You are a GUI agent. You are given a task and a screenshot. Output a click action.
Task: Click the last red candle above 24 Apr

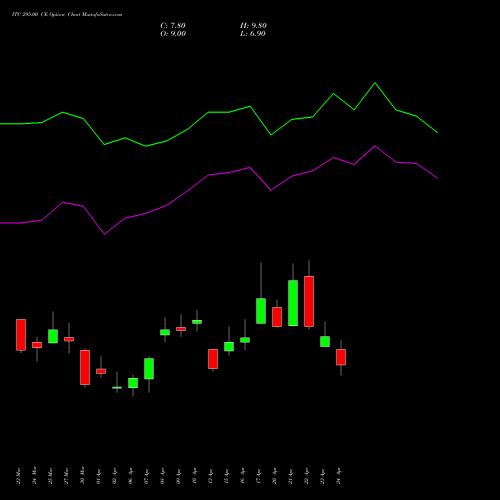coord(341,357)
